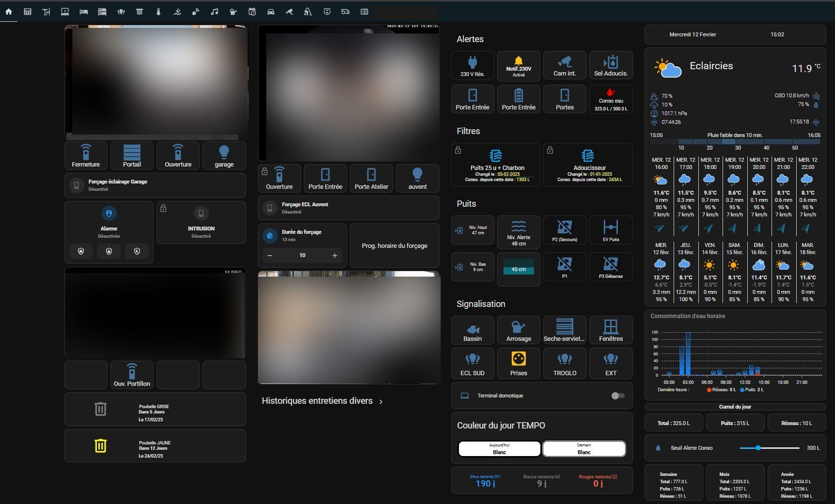Decrease Durée du forçage with minus

[x=270, y=255]
